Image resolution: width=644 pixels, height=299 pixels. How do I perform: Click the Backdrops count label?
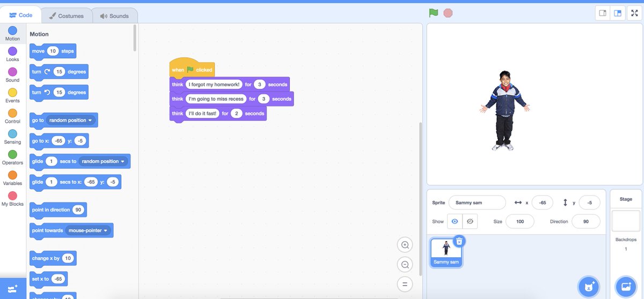(x=626, y=240)
